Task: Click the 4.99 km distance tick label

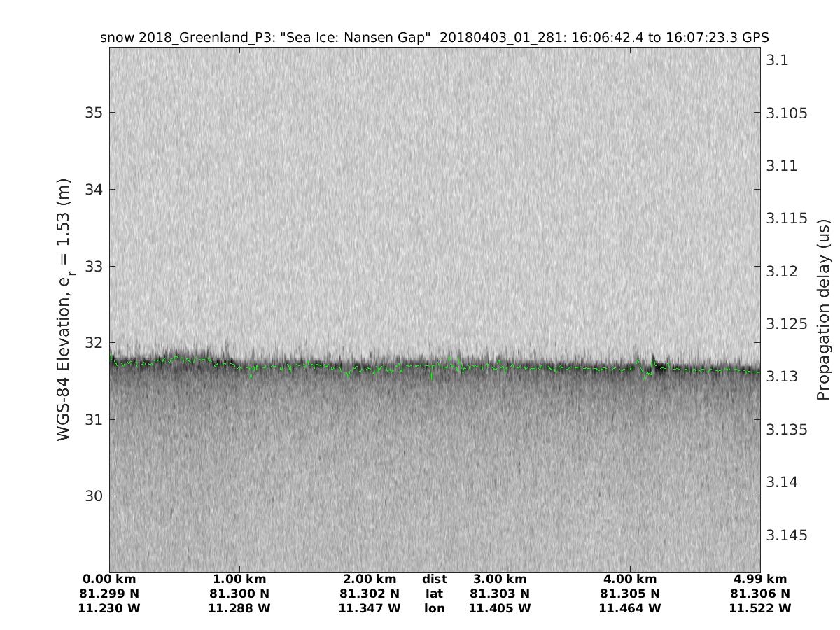Action: (759, 579)
